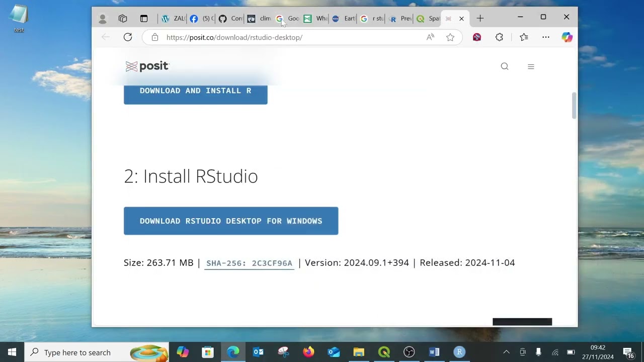Open Microsoft Store from taskbar
644x362 pixels.
click(208, 352)
